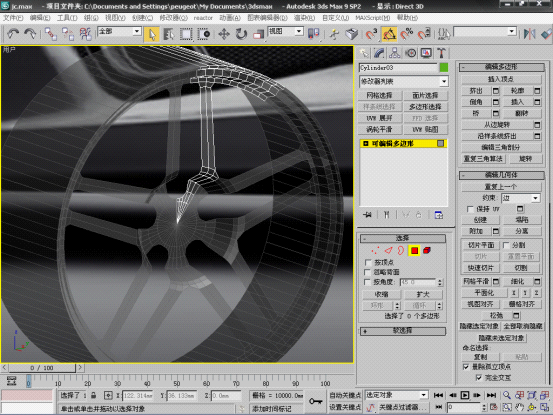This screenshot has height=415, width=553.
Task: Toggle the 完全交互 checkbox
Action: [x=479, y=378]
